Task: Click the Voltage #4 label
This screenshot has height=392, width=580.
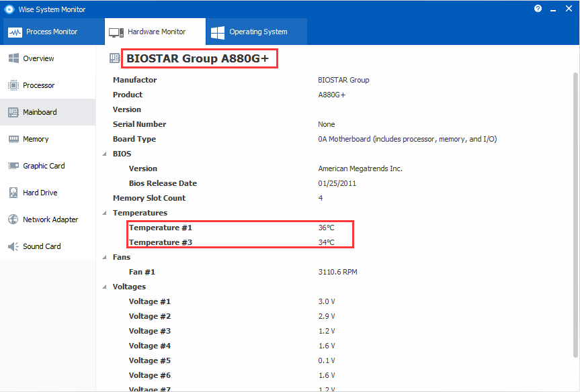Action: [150, 346]
